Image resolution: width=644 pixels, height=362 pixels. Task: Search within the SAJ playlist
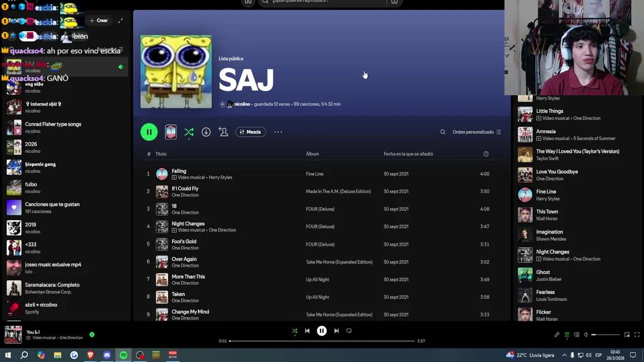(443, 132)
